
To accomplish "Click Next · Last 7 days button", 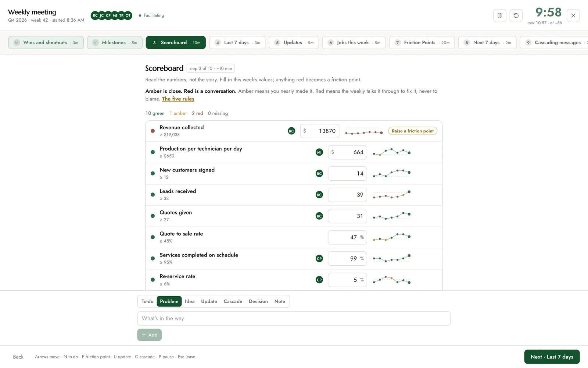I will (552, 357).
